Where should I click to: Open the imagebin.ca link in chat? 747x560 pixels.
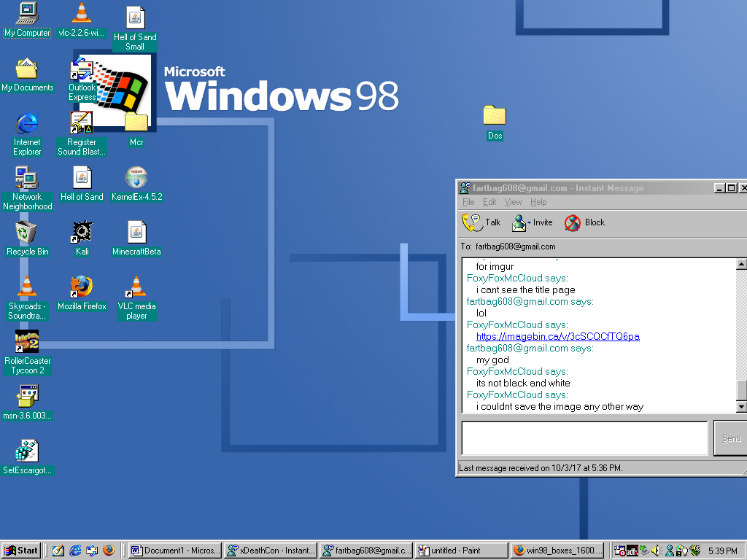coord(558,337)
